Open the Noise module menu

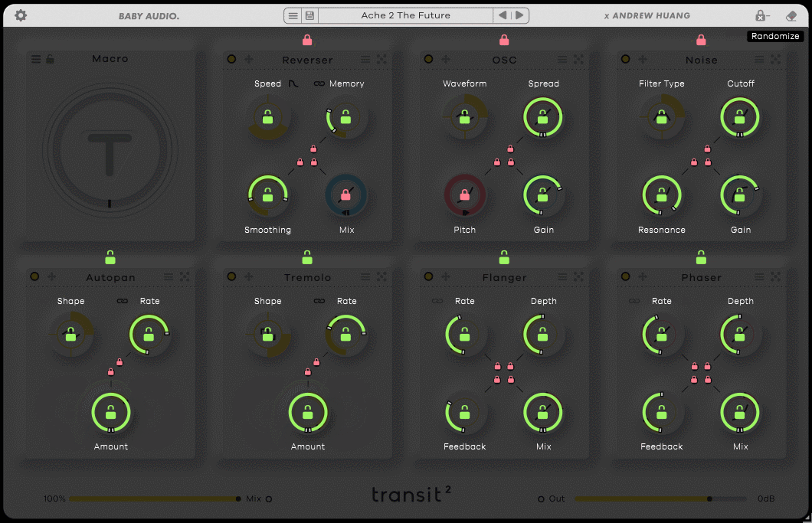coord(759,60)
